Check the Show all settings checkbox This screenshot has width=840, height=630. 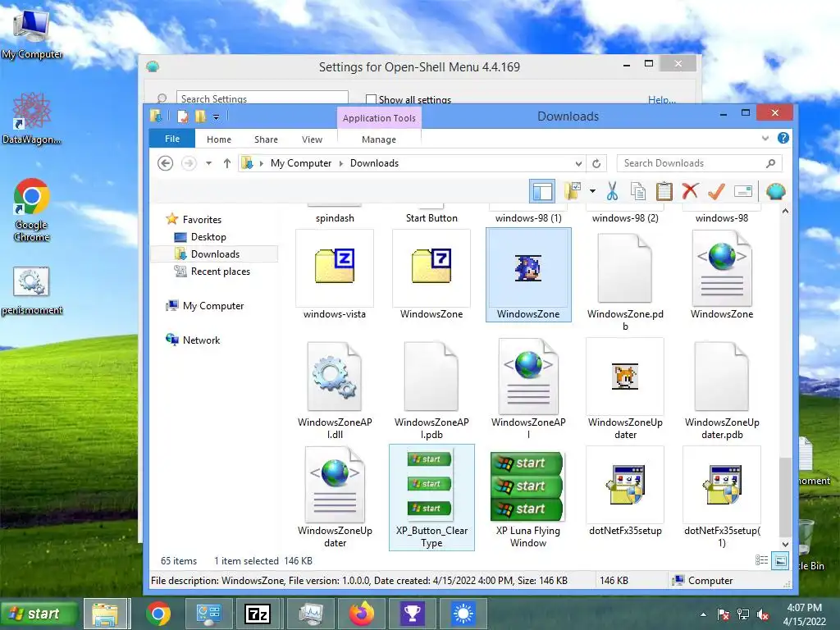click(x=371, y=99)
